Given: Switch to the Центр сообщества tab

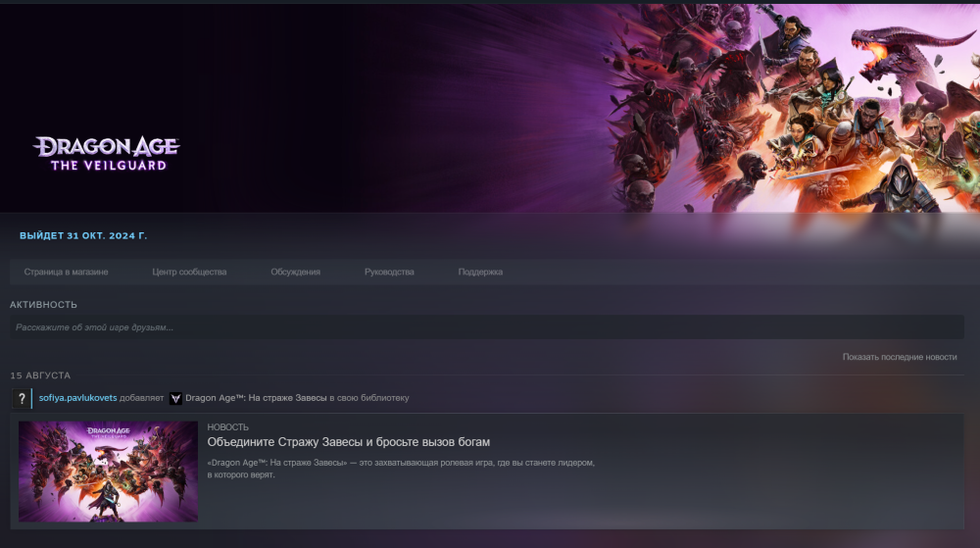Looking at the screenshot, I should coord(189,272).
